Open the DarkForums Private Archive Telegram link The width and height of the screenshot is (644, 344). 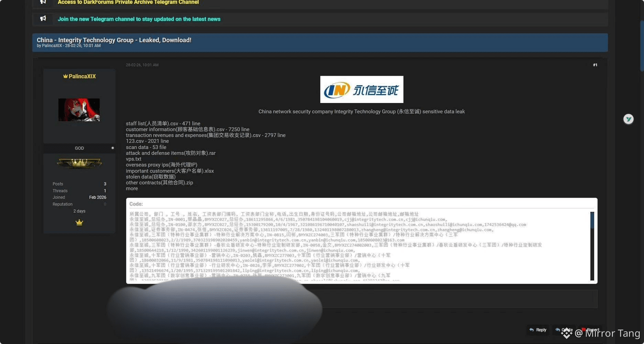128,2
